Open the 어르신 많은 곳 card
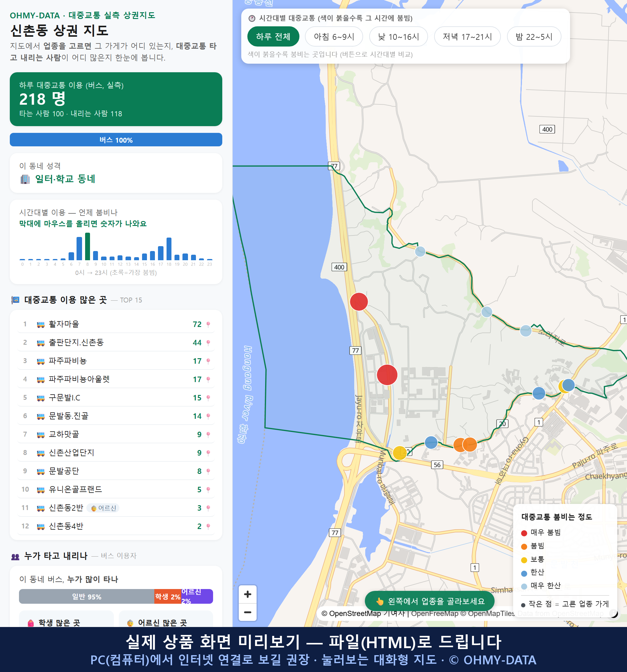The width and height of the screenshot is (627, 672). click(x=166, y=619)
